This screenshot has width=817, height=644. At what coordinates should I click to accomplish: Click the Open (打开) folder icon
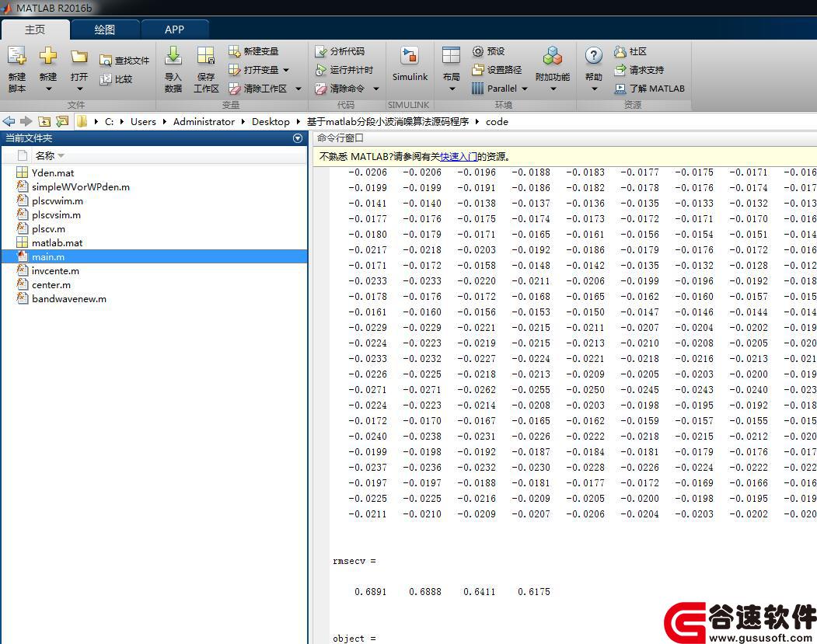click(x=79, y=56)
